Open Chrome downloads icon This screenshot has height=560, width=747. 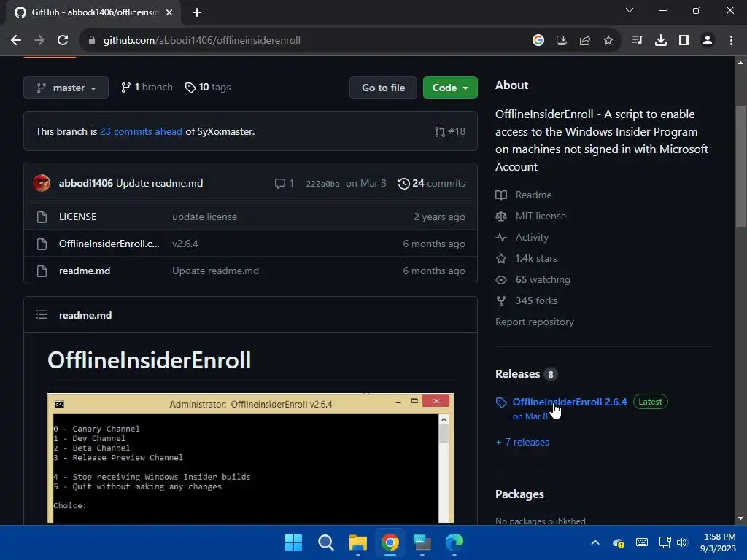(x=660, y=41)
